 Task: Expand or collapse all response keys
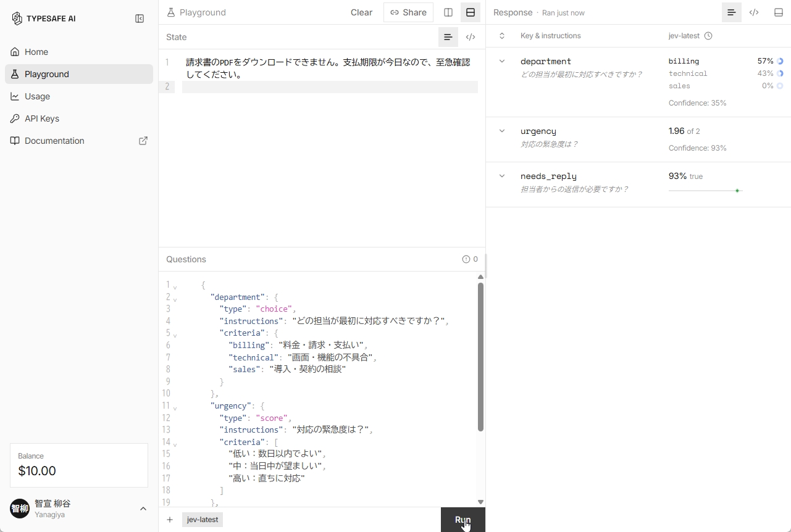tap(502, 36)
